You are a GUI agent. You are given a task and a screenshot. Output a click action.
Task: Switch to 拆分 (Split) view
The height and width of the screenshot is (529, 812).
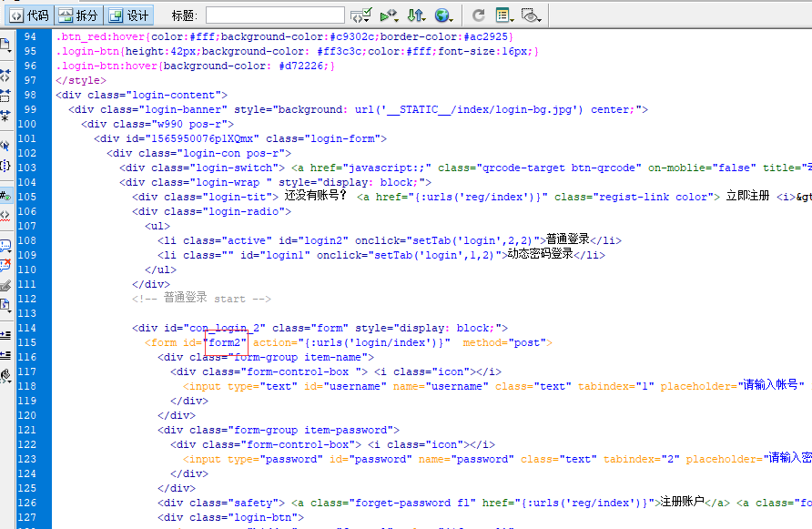tap(78, 15)
